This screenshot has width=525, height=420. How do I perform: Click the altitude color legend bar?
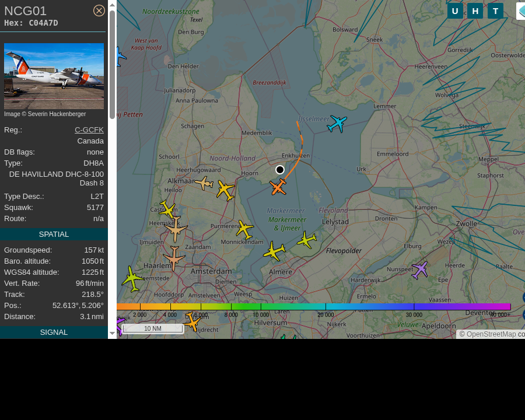[x=313, y=306]
